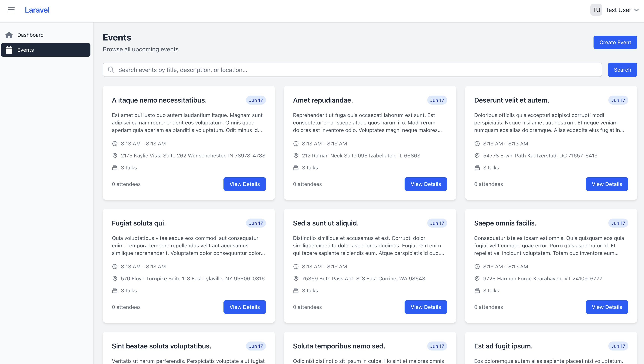Viewport: 644px width, 364px height.
Task: Click the title 'Amet repudiandae.'
Action: pyautogui.click(x=323, y=100)
